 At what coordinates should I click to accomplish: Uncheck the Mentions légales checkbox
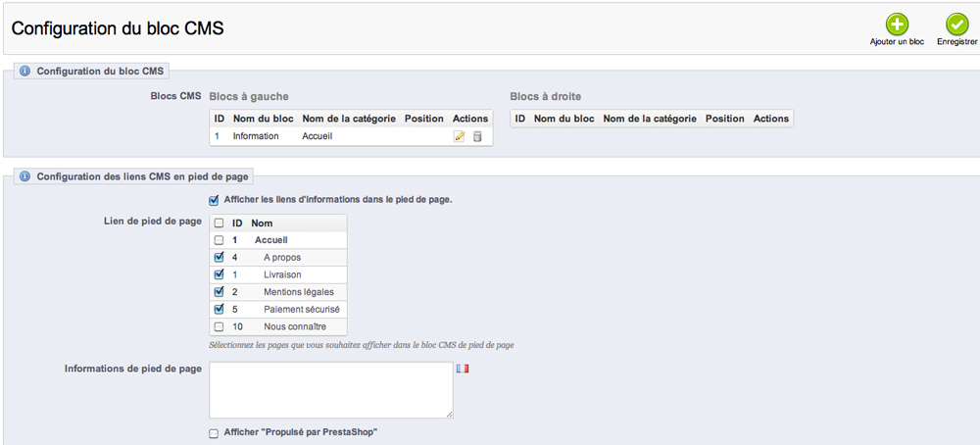(219, 291)
